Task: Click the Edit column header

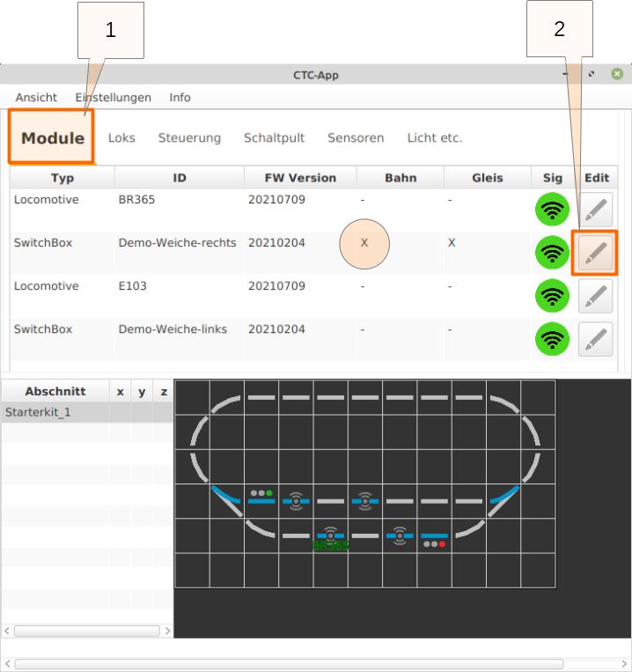Action: pos(597,177)
